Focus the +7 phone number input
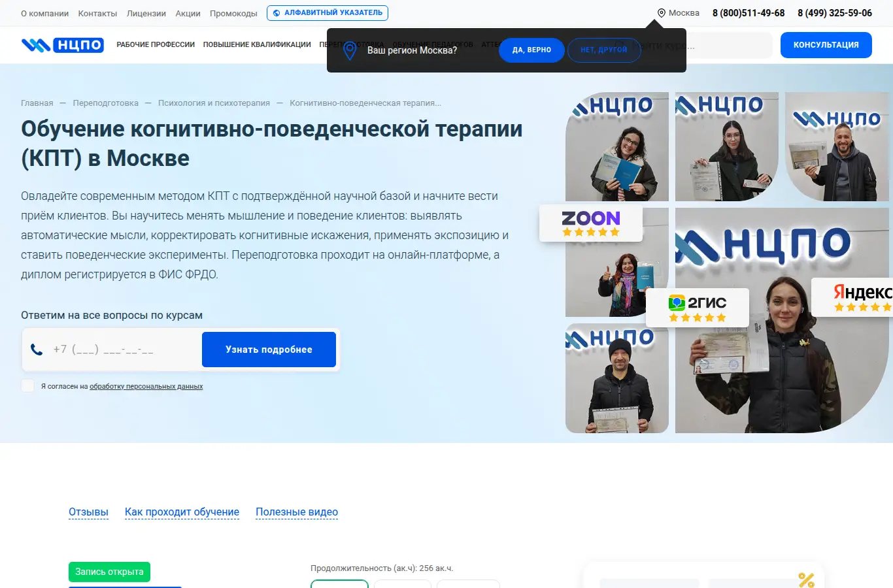893x588 pixels. pos(124,350)
